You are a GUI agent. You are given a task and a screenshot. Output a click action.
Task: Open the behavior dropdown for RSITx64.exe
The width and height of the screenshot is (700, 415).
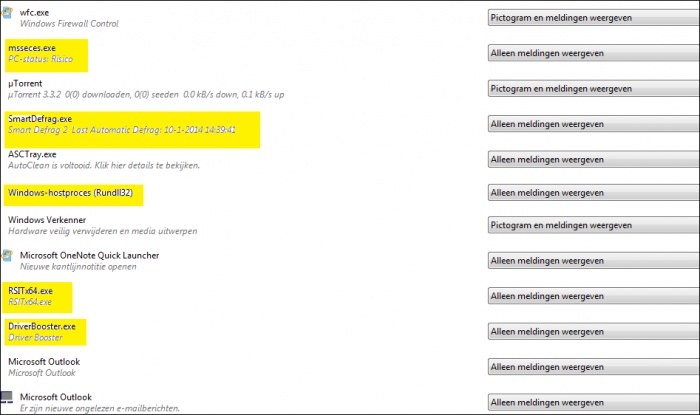594,296
